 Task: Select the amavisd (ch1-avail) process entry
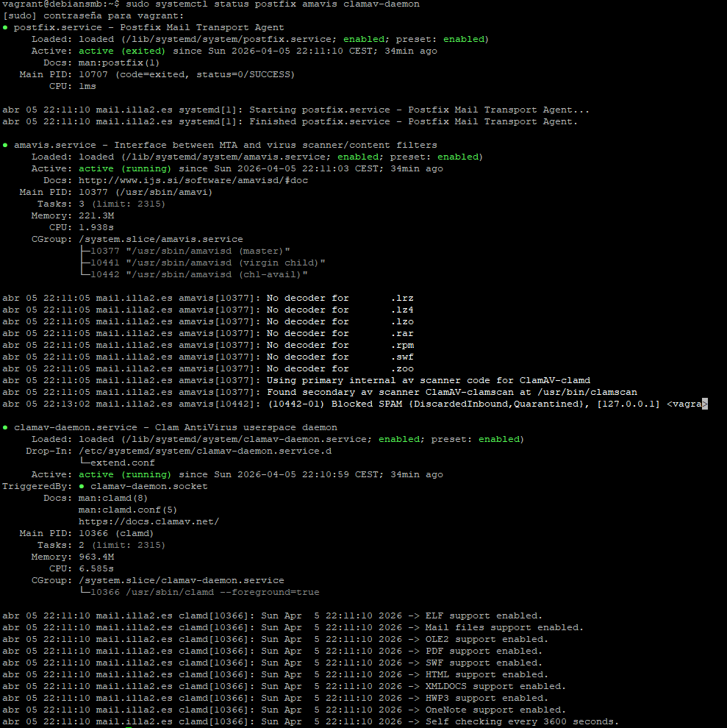coord(198,275)
